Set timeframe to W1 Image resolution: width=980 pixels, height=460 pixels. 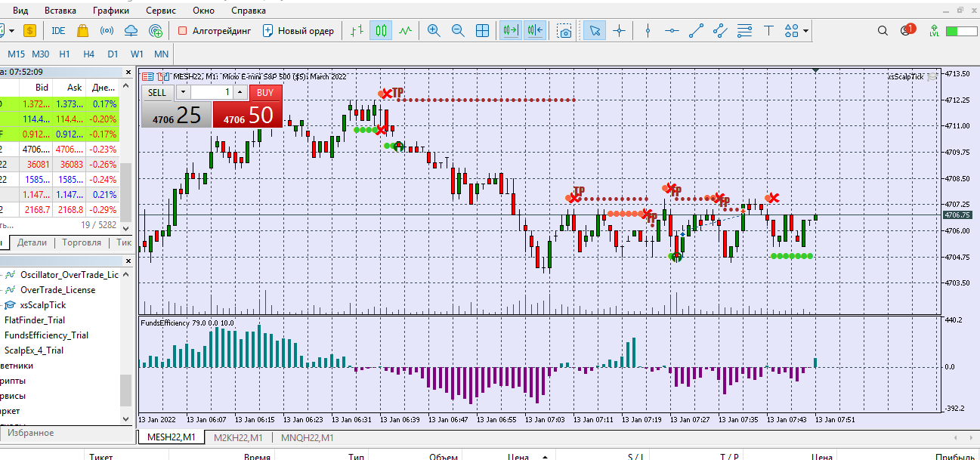(x=137, y=54)
